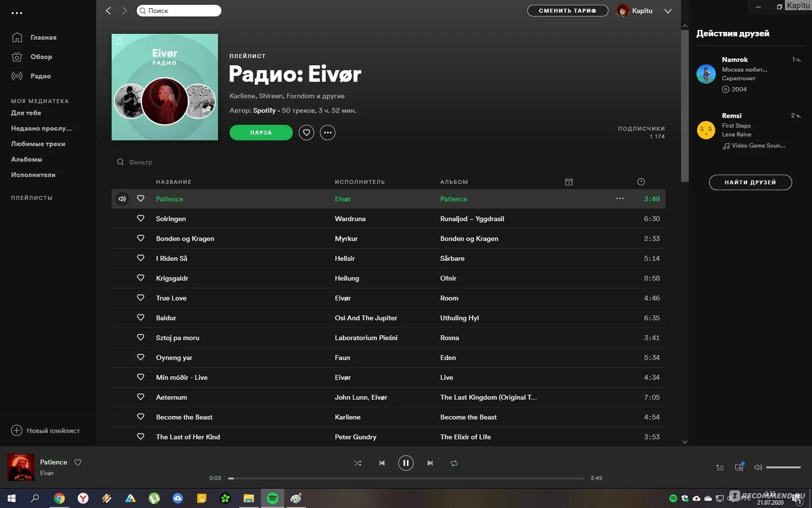Open Любимые треки list

pyautogui.click(x=38, y=144)
